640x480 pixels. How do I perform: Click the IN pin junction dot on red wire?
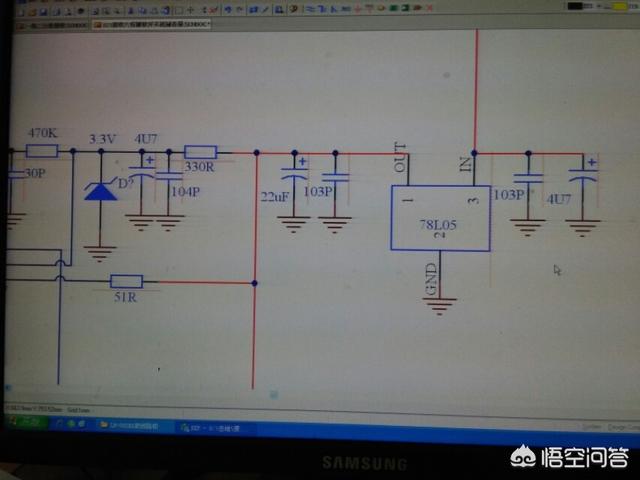pos(474,153)
